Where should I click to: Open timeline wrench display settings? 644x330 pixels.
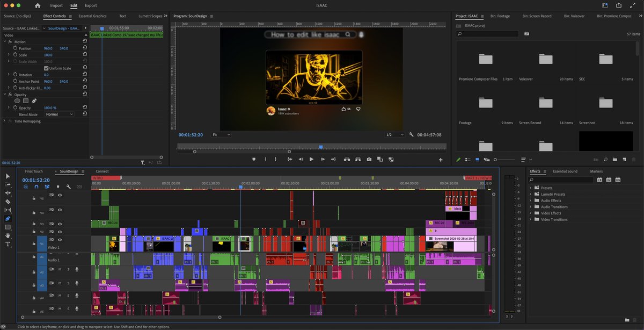pos(69,186)
